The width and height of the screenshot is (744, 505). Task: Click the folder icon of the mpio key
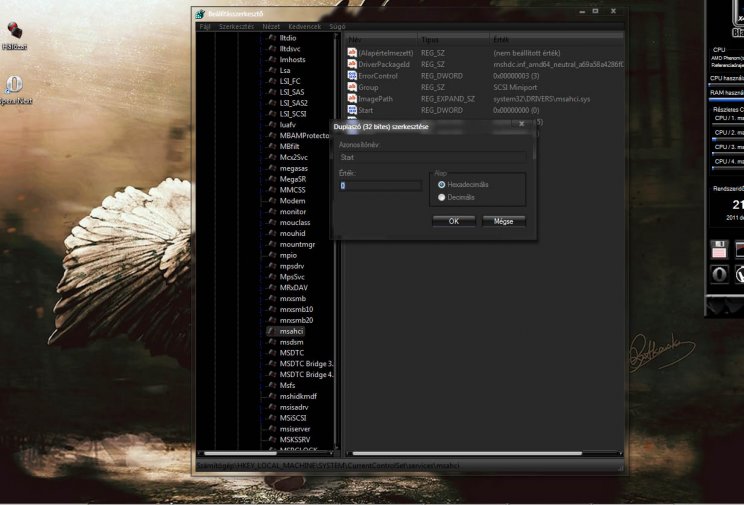click(x=272, y=255)
